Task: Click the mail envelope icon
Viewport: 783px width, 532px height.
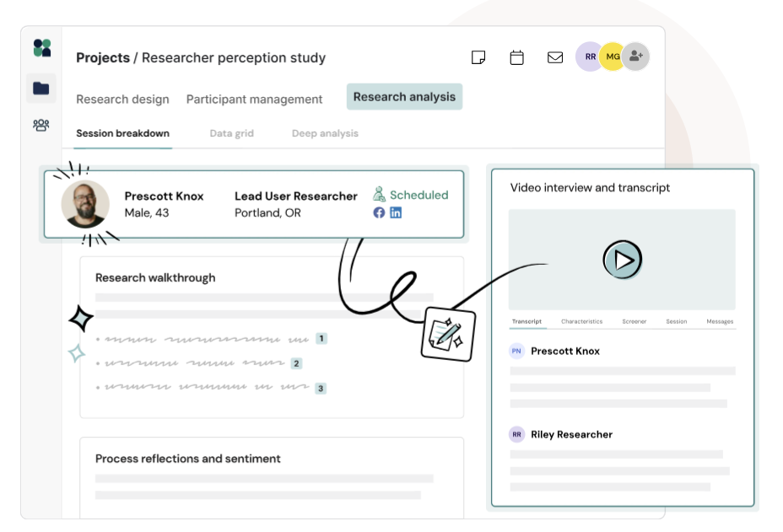Action: [555, 57]
